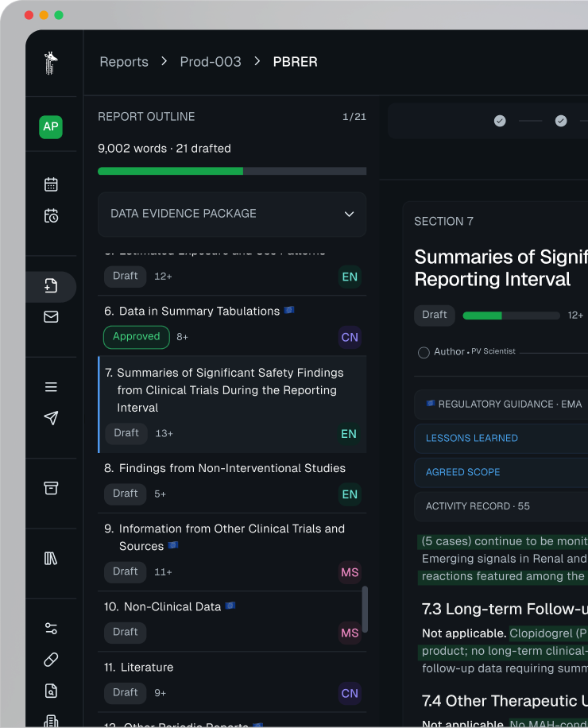Expand the Agreed Scope panel
This screenshot has width=588, height=728.
pos(501,472)
